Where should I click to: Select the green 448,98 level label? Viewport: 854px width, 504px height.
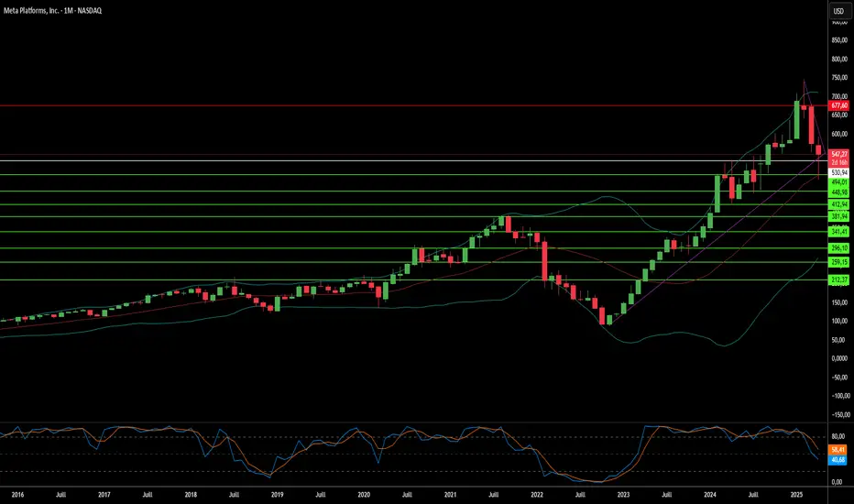coord(838,192)
